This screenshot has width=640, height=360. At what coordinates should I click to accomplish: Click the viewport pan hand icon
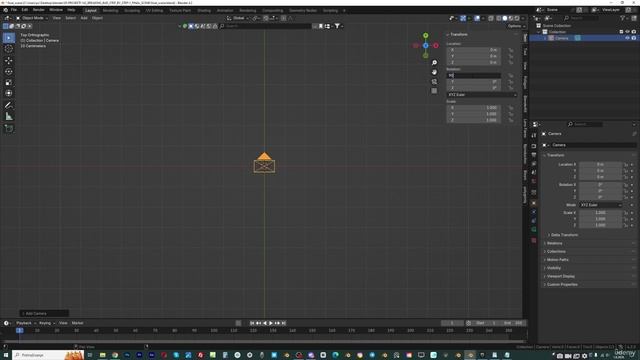(x=434, y=72)
